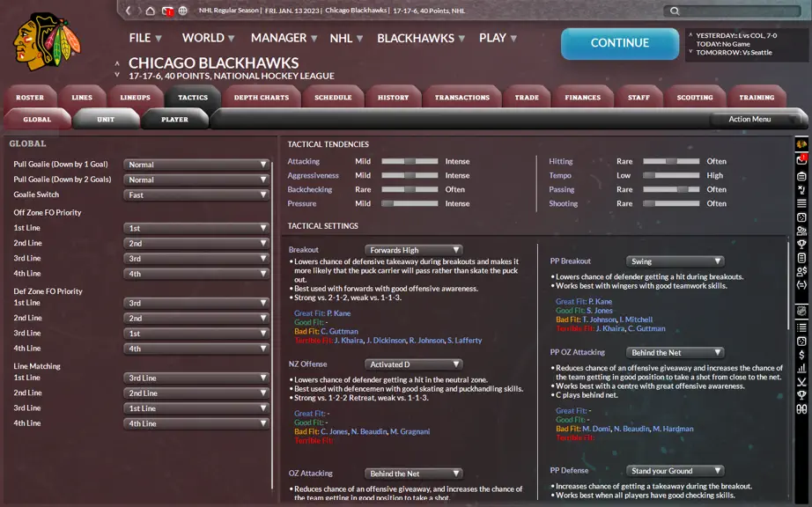Image resolution: width=812 pixels, height=507 pixels.
Task: Open the player salary sidebar icon
Action: click(801, 271)
